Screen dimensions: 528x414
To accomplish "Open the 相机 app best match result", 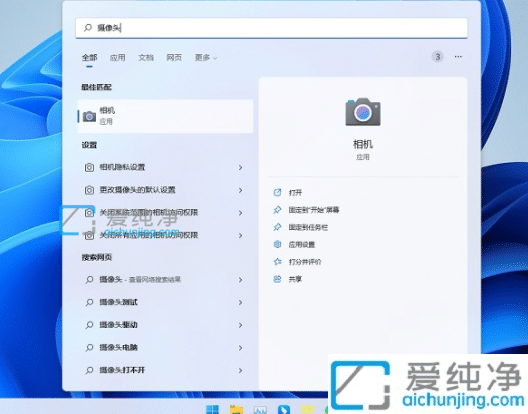I will tap(165, 116).
